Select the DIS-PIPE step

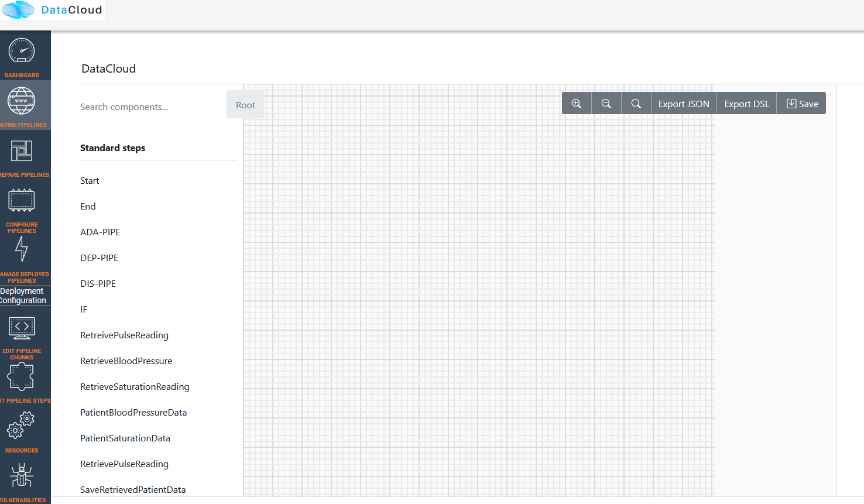click(x=98, y=283)
